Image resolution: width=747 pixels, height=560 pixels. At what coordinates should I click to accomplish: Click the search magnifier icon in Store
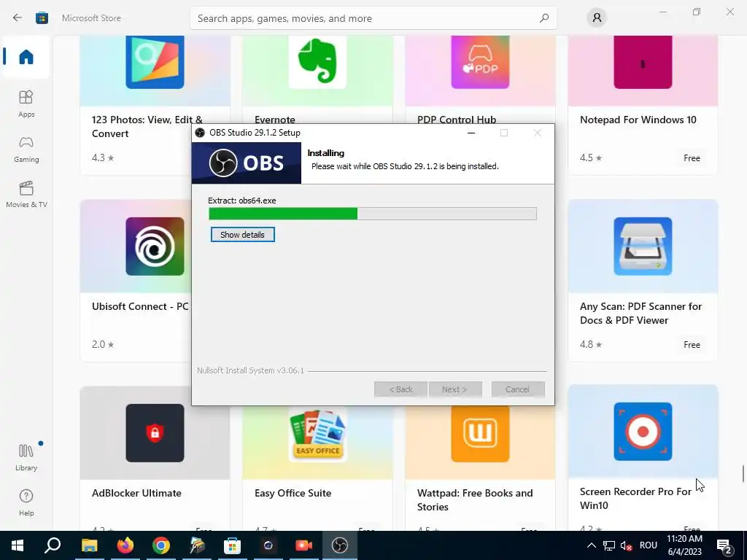click(544, 18)
